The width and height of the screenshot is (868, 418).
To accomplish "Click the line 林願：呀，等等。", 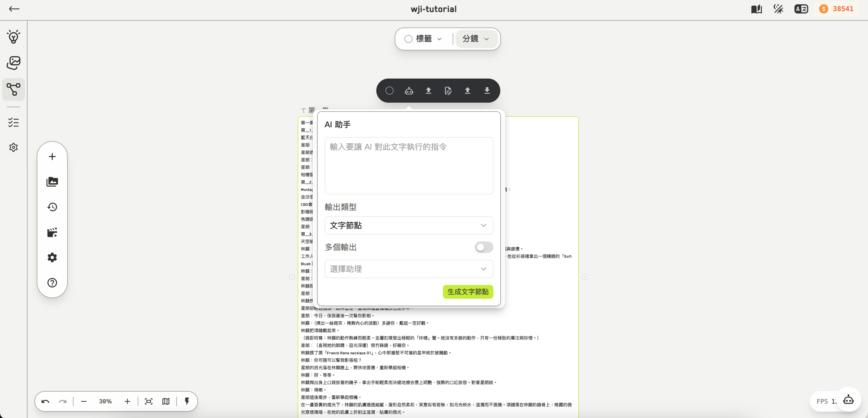I will click(x=318, y=375).
